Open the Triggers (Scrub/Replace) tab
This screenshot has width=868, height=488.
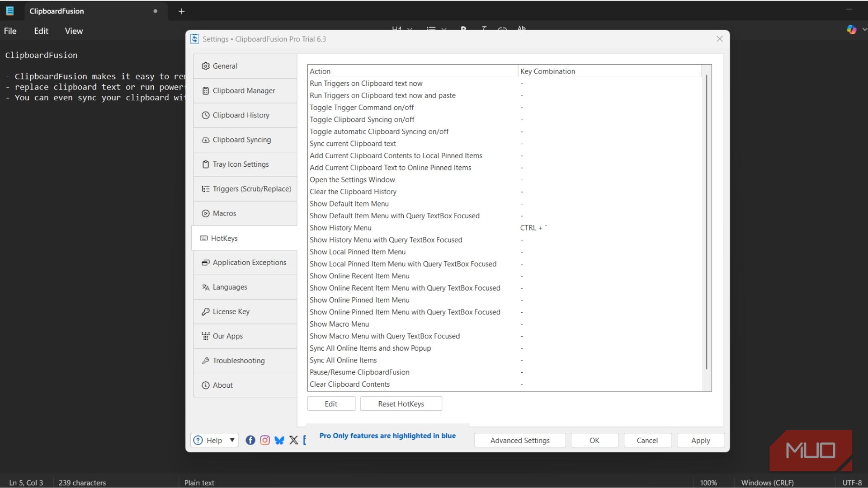(245, 189)
